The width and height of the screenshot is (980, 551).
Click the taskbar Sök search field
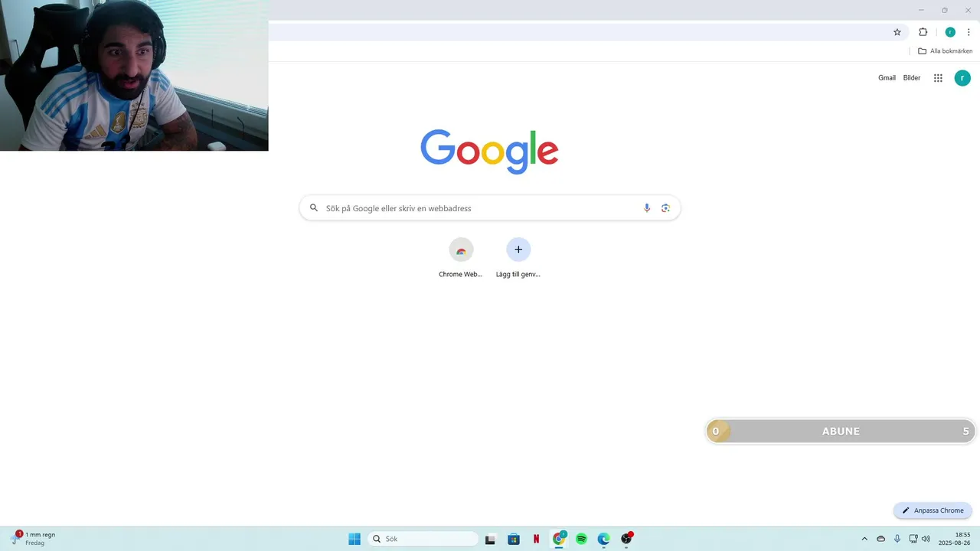click(x=423, y=539)
